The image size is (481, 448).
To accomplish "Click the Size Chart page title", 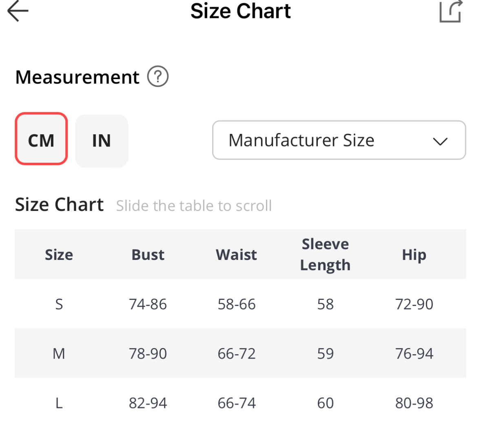I will [x=240, y=11].
